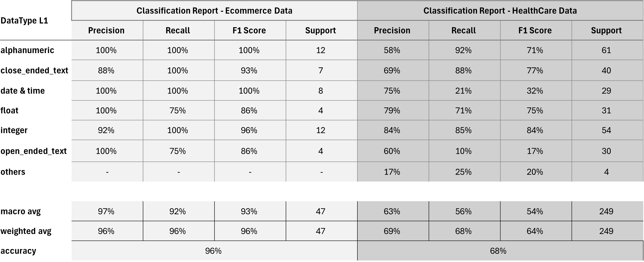Select the macro avg row label
Viewport: 644px width, 262px height.
pyautogui.click(x=20, y=211)
